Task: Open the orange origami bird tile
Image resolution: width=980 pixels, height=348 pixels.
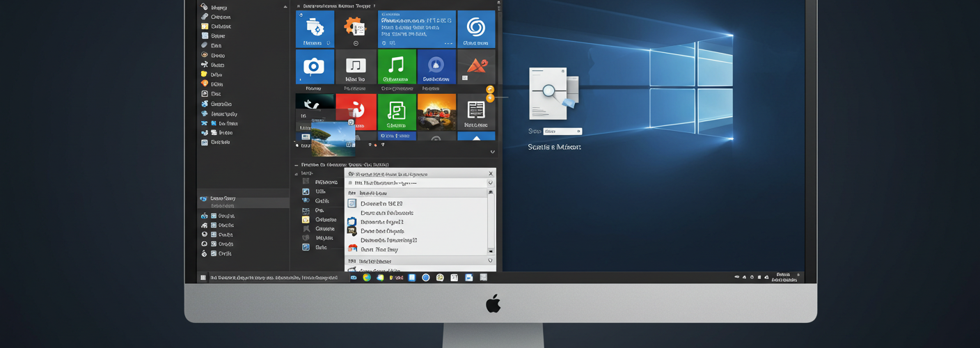Action: (x=476, y=67)
